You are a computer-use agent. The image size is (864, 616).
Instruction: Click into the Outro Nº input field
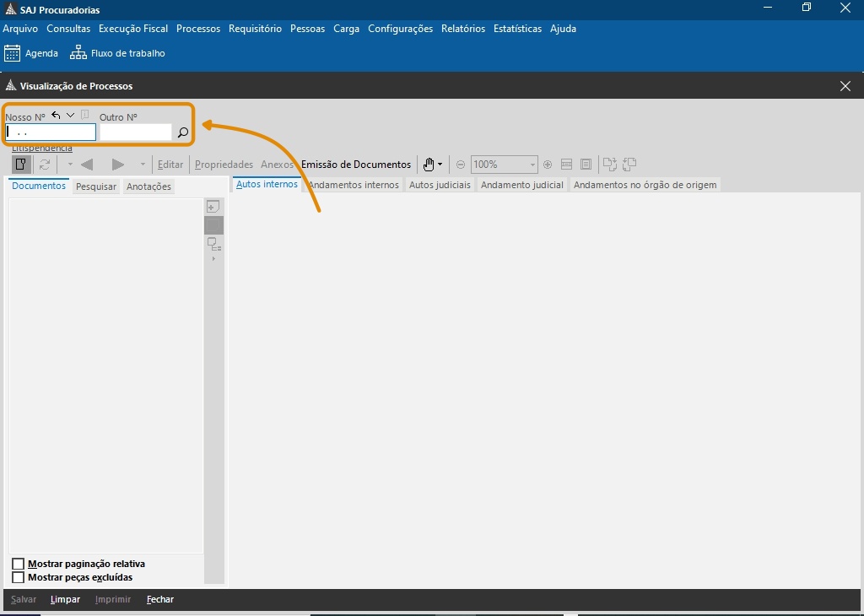coord(135,132)
